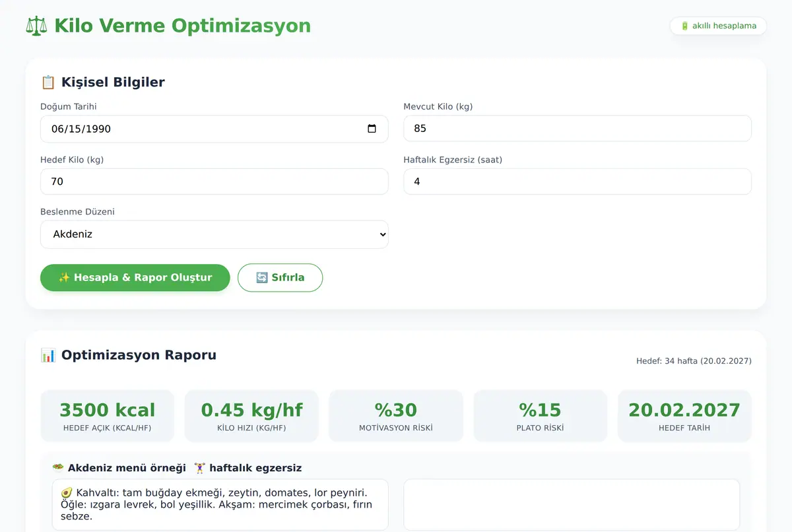The height and width of the screenshot is (532, 792).
Task: Click the 'Akdeniz menü örneği' label
Action: [128, 468]
